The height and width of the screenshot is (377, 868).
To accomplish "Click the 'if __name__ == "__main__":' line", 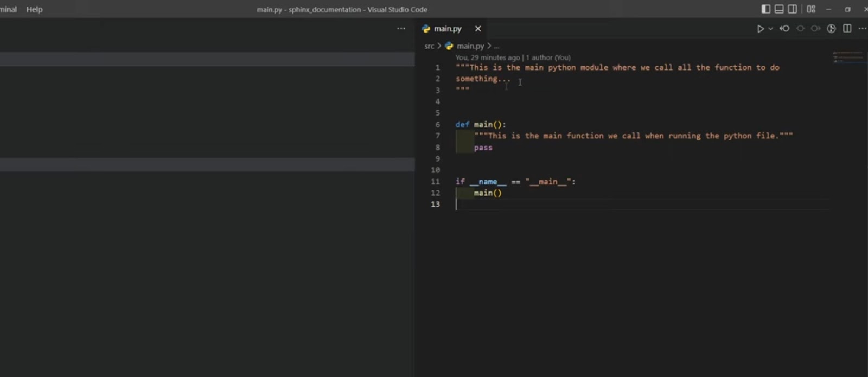I will 515,182.
